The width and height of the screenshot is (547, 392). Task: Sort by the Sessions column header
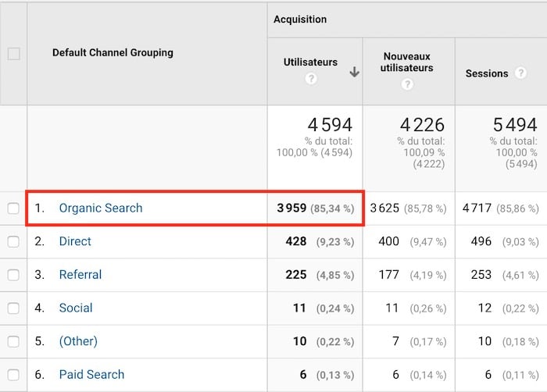[486, 73]
